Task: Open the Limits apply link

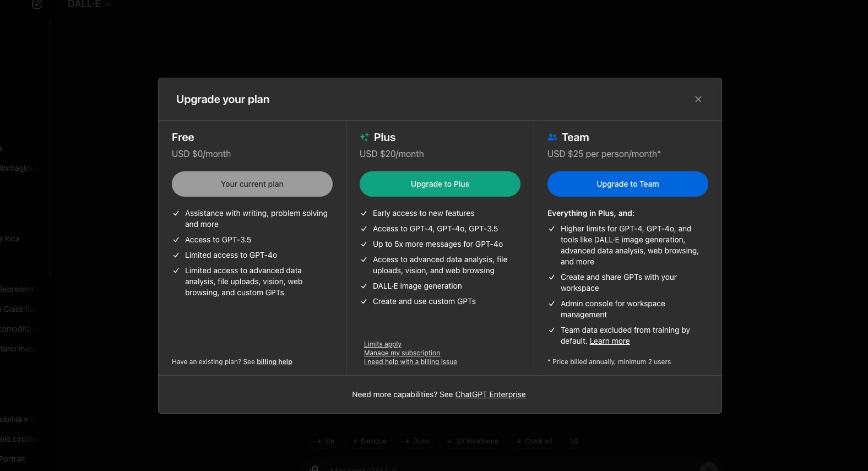Action: click(383, 344)
